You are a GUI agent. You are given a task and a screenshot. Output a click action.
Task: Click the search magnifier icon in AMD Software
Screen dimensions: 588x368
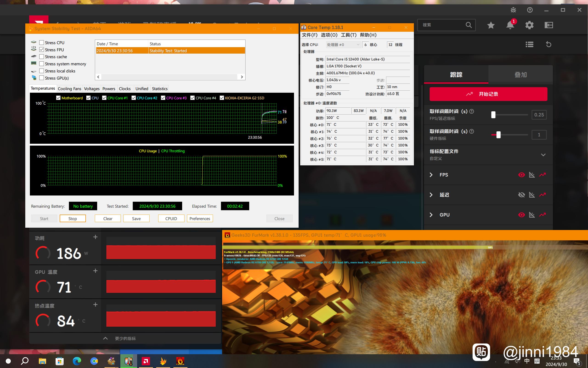tap(469, 25)
